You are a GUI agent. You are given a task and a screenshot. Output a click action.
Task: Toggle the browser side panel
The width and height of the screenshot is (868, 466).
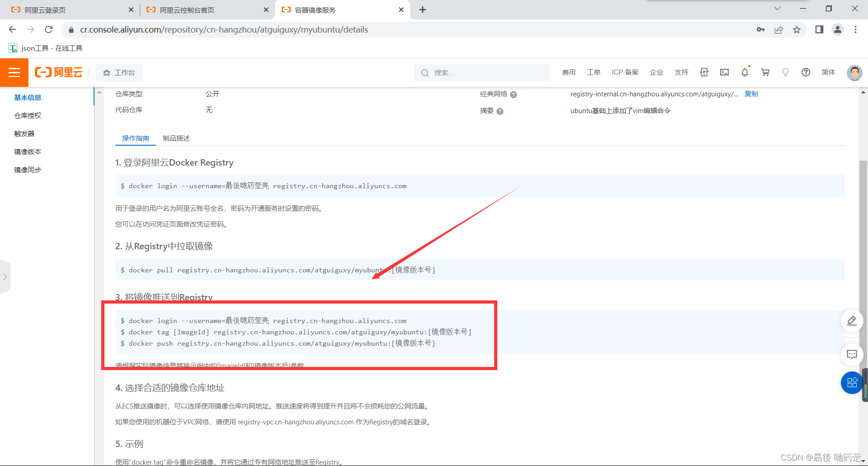click(x=819, y=29)
